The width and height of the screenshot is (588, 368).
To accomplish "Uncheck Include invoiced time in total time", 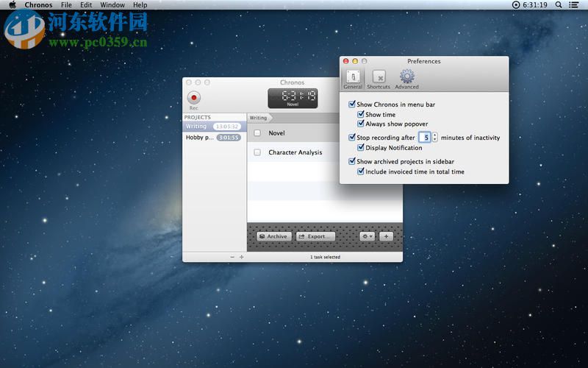I will (x=361, y=171).
